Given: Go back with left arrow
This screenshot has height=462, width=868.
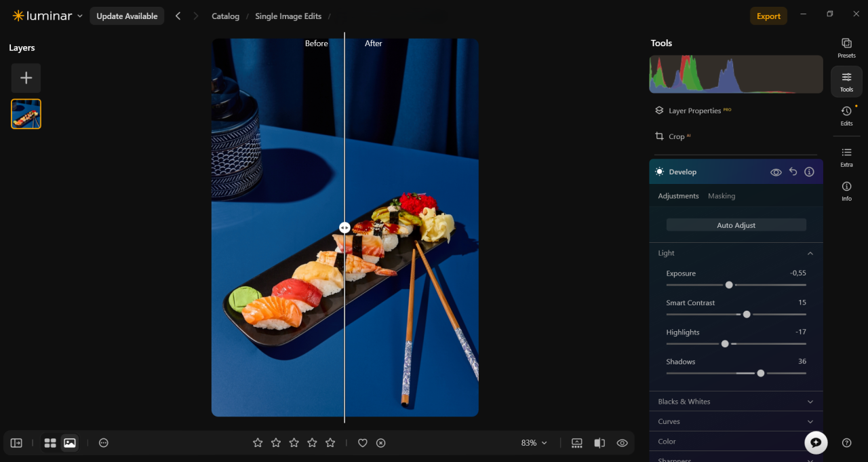Looking at the screenshot, I should (178, 16).
